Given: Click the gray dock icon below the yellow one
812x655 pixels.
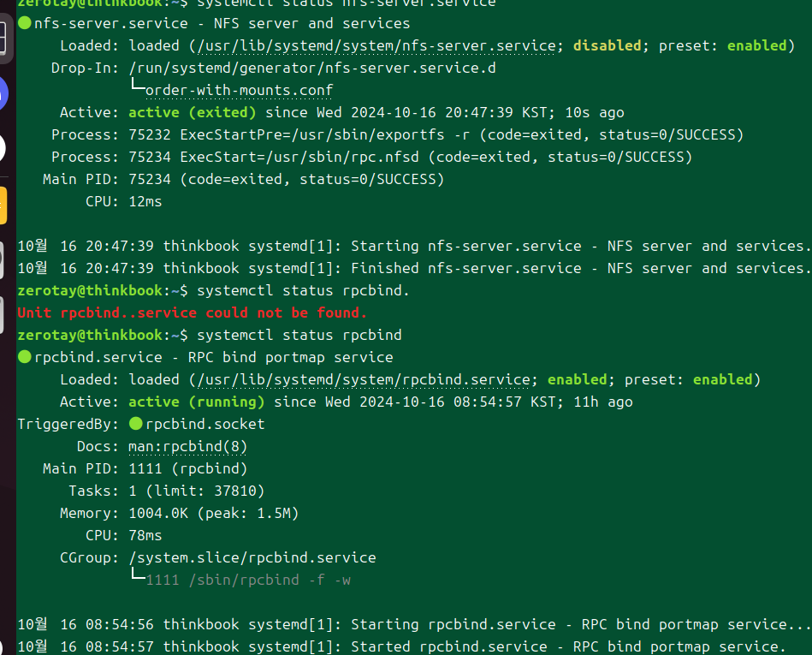Looking at the screenshot, I should [x=3, y=259].
